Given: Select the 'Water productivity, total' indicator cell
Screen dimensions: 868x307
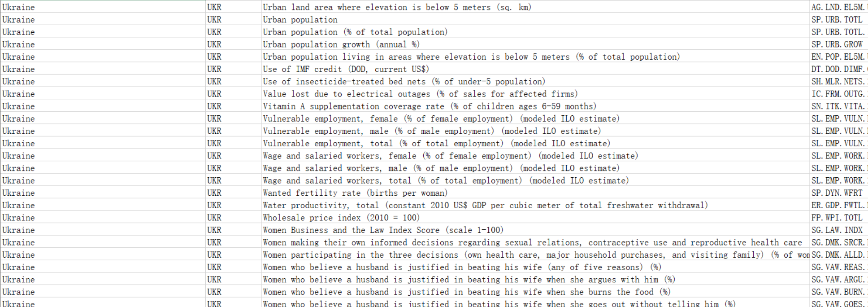Looking at the screenshot, I should click(485, 205).
